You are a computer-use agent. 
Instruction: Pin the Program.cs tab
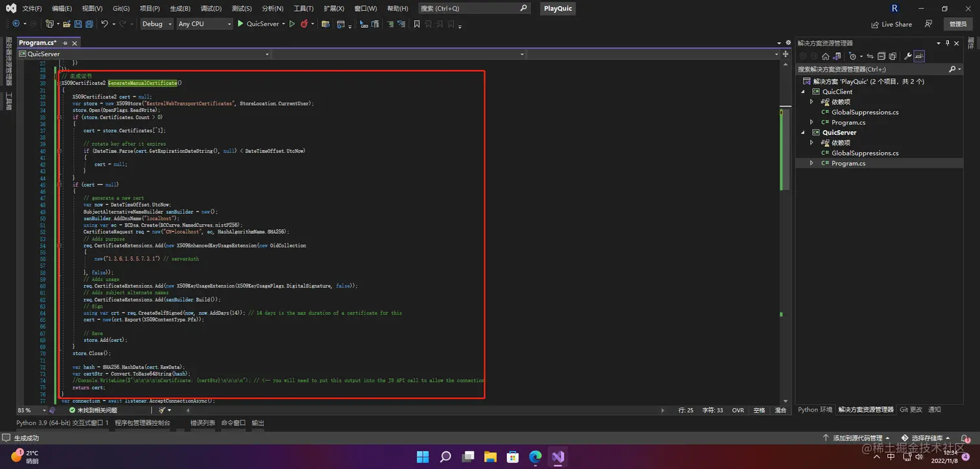[65, 43]
